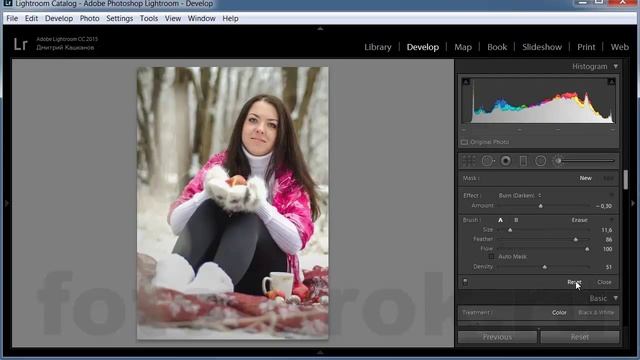Click the large Reset button at bottom
640x360 pixels.
580,337
